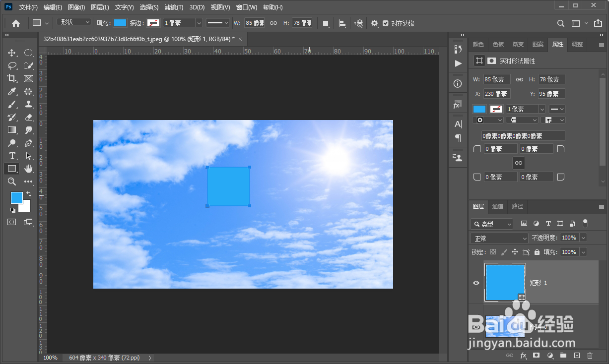This screenshot has height=364, width=609.
Task: Select the Hand tool
Action: coord(28,169)
